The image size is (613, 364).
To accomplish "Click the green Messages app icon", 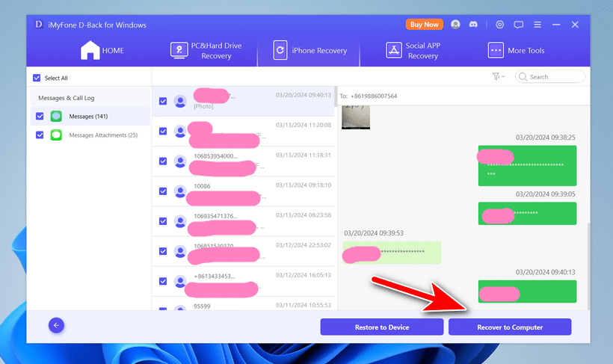I will (56, 117).
